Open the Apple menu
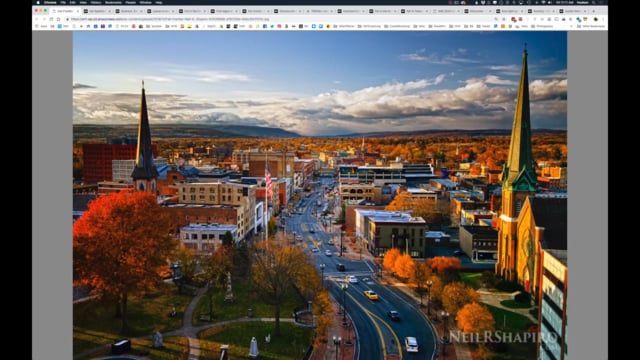This screenshot has width=640, height=360. 38,2
